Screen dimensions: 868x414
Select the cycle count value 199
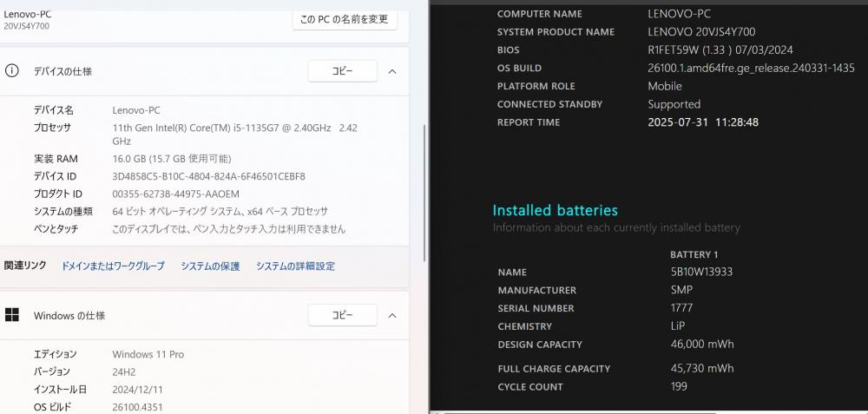point(679,386)
